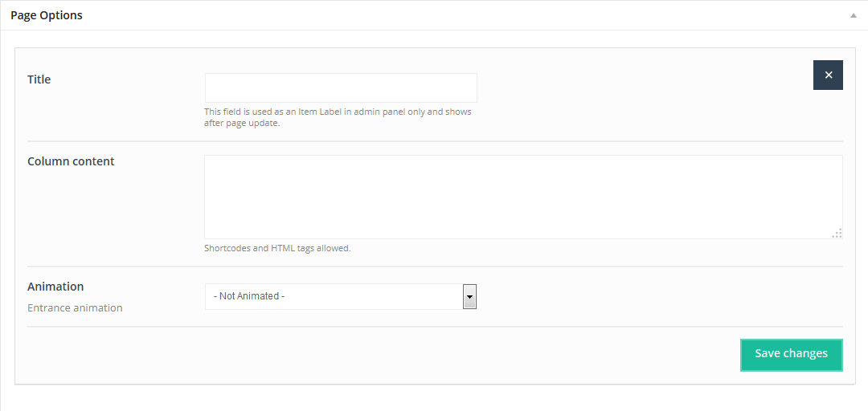Image resolution: width=868 pixels, height=411 pixels.
Task: Click the '- Not Animated -' value text
Action: point(249,296)
